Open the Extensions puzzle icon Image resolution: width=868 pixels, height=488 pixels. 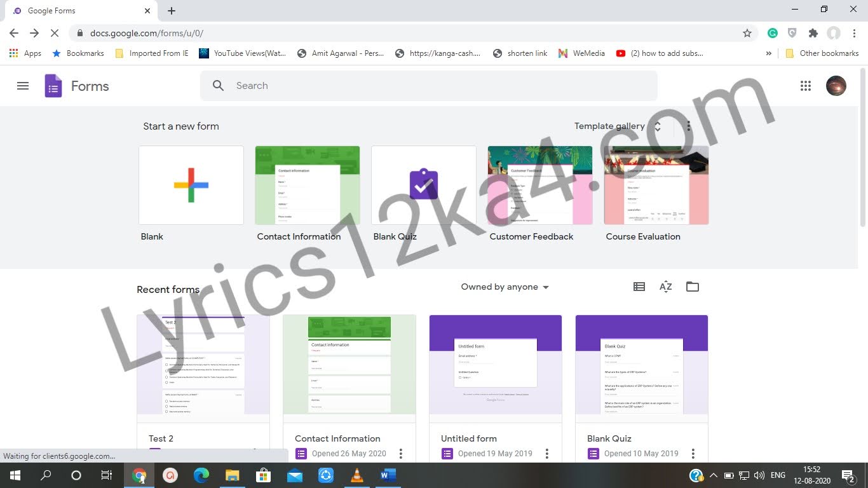pos(813,33)
